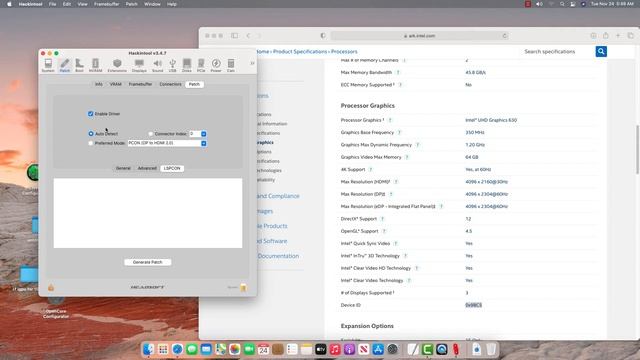This screenshot has width=640, height=360.
Task: Click the donate icon in Hackintool footer
Action: 243,287
